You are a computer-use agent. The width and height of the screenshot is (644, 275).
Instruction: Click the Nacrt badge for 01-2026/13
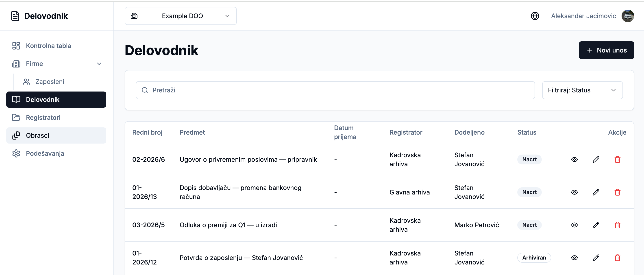529,192
